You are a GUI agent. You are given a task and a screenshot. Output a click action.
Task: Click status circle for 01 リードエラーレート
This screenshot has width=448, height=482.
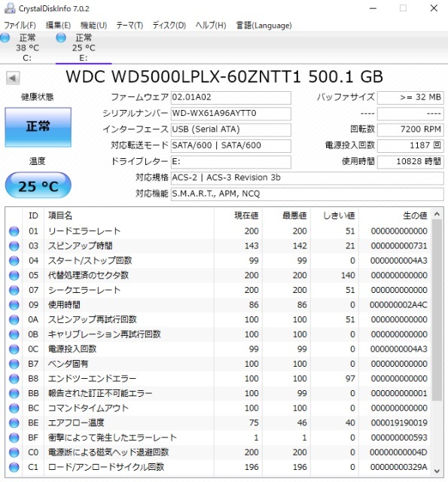click(14, 231)
